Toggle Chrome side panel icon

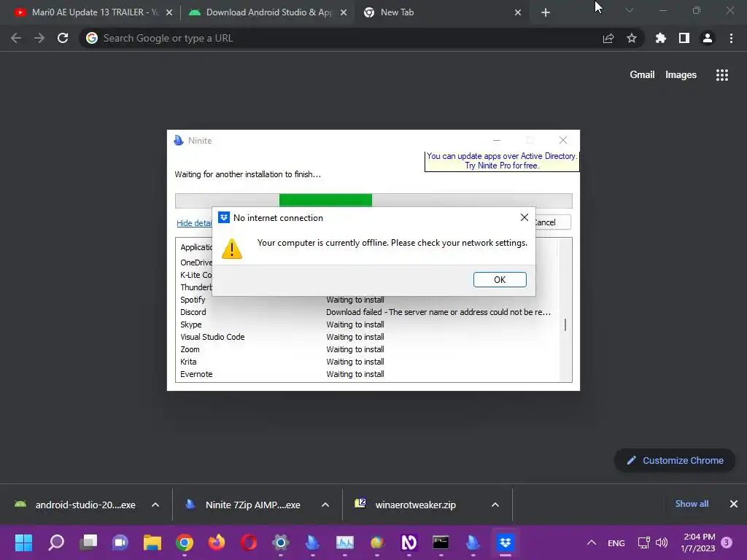click(684, 38)
